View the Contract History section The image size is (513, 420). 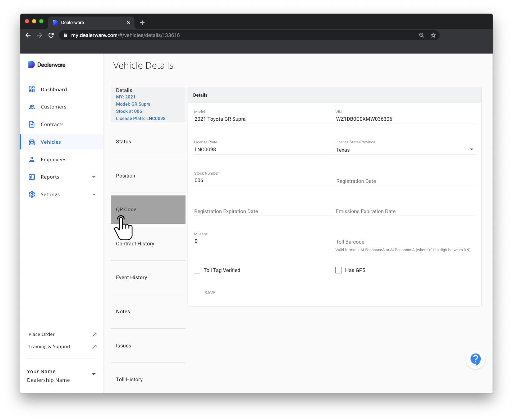[x=148, y=244]
